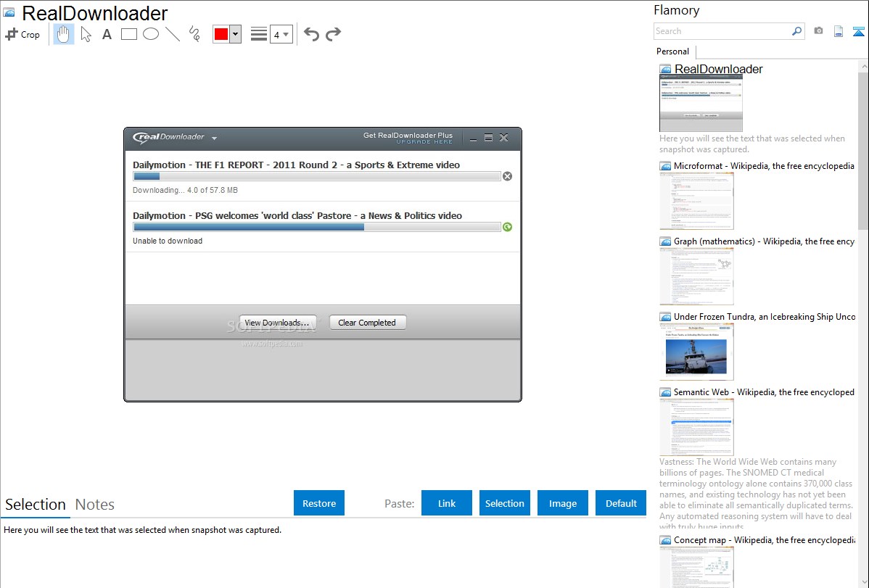Select the freehand scribble tool
Screen dimensions: 869x588
click(194, 34)
